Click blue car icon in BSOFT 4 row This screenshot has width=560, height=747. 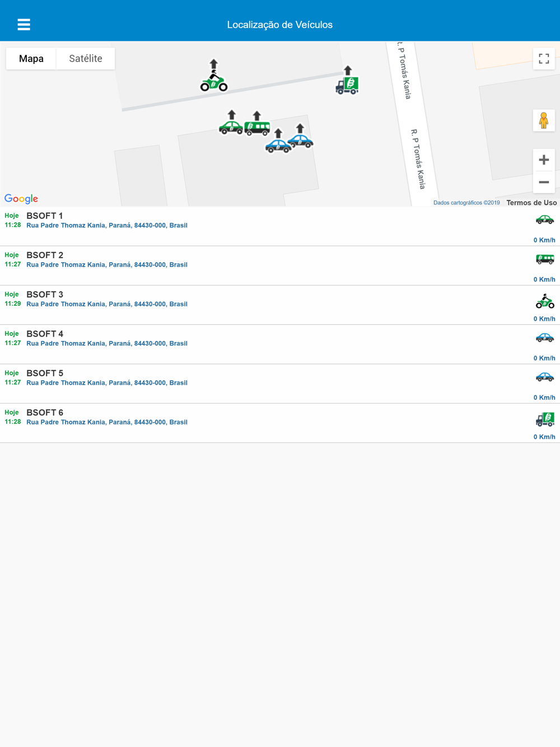pyautogui.click(x=545, y=338)
